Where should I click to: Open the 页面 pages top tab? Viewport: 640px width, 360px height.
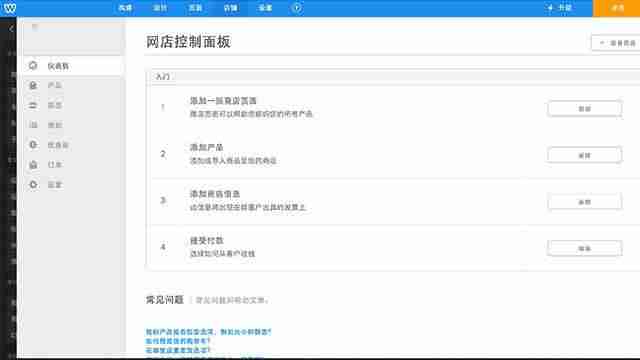pyautogui.click(x=195, y=8)
